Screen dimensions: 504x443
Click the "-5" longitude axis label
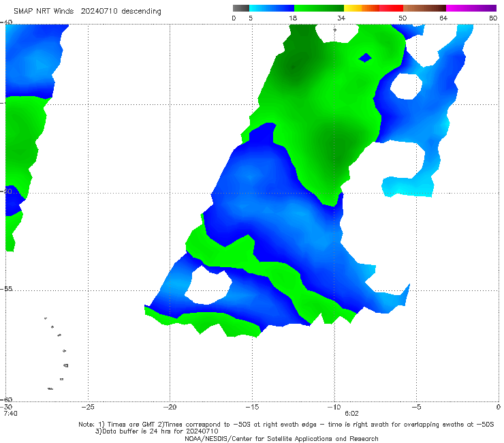416,407
